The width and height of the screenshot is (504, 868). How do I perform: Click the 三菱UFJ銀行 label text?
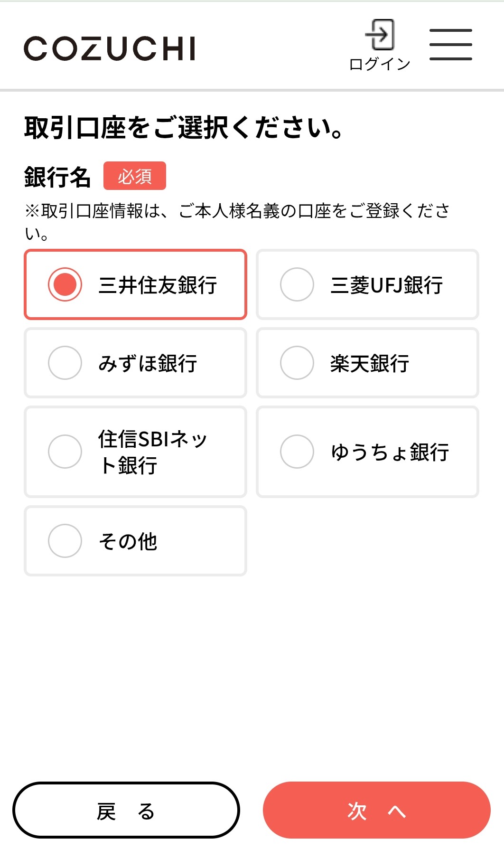[387, 285]
